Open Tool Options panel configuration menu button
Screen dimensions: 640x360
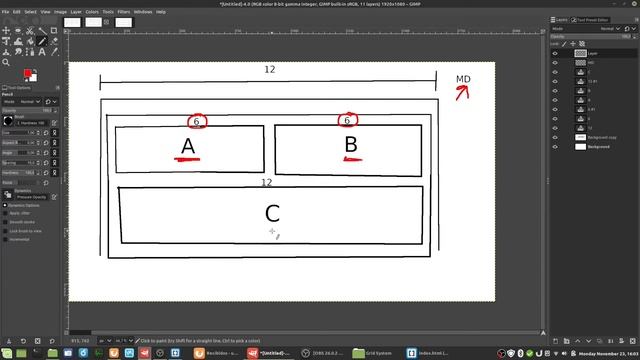point(58,88)
